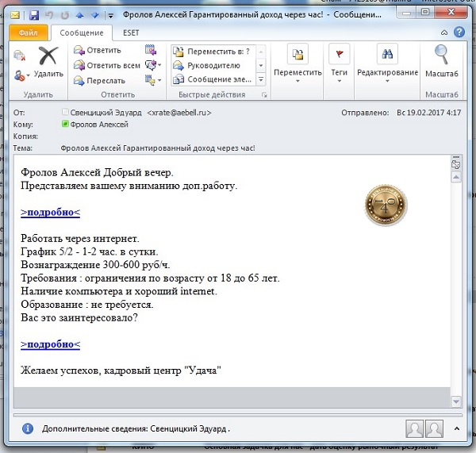Click the gold coin image

coord(386,205)
